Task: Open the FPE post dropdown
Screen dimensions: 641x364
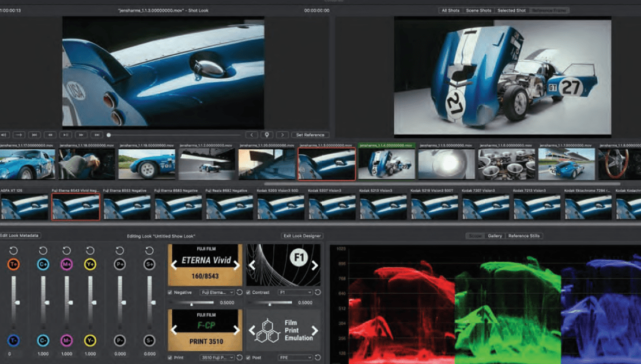Action: coord(295,358)
